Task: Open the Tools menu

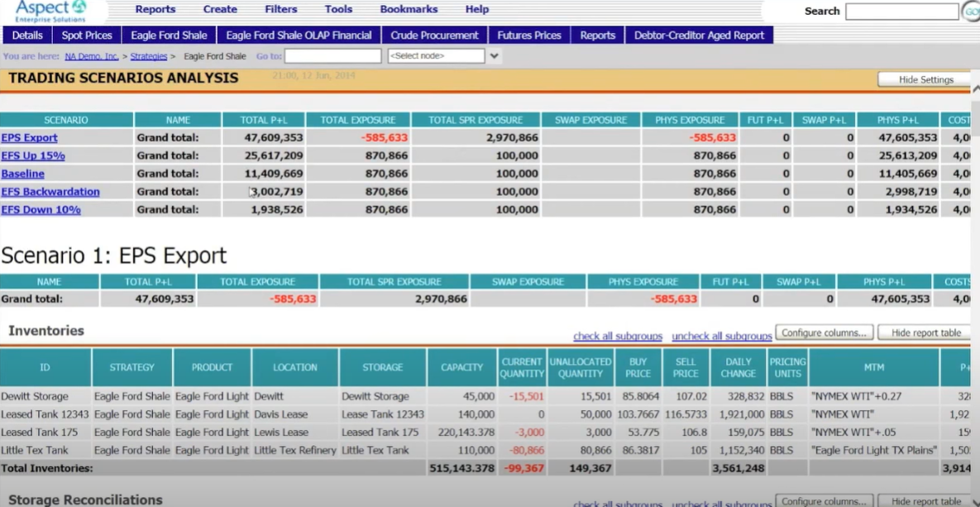Action: (338, 9)
